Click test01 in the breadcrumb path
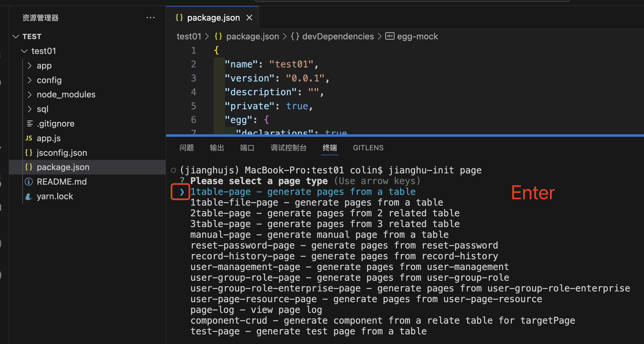 point(189,36)
